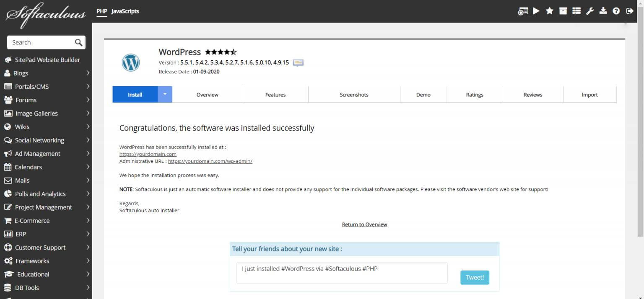
Task: Open the Install button dropdown arrow
Action: tap(165, 94)
